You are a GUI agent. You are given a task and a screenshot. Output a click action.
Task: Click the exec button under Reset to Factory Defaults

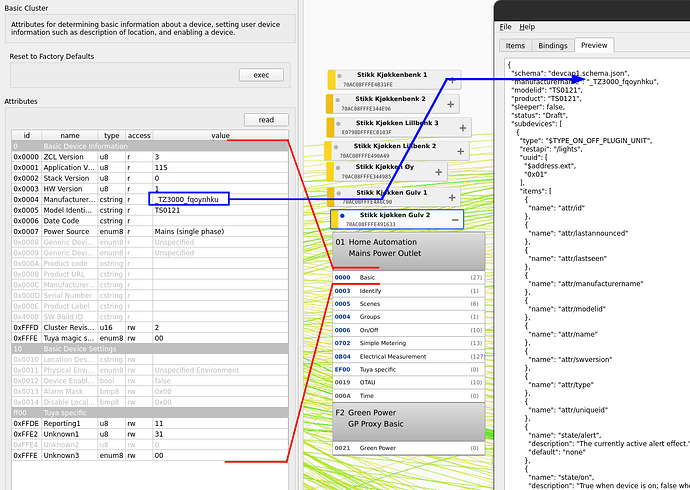[261, 75]
